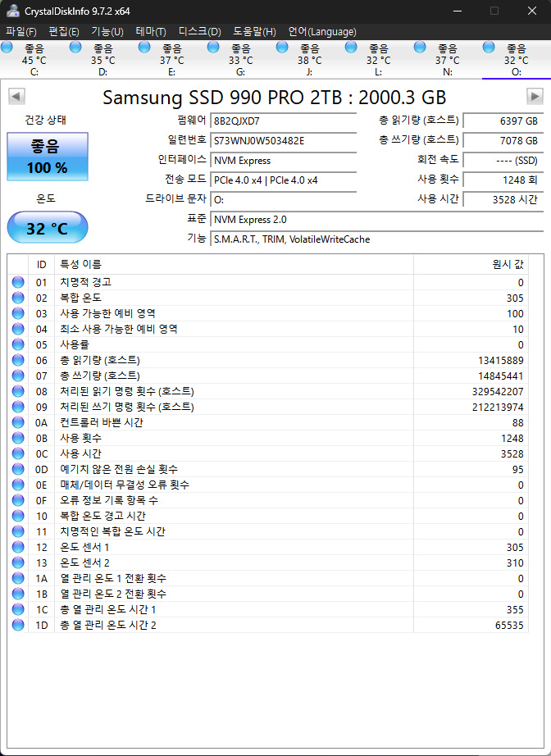This screenshot has width=551, height=756.
Task: Select row 치명적인 복합 온도 시간
Action: pos(268,532)
